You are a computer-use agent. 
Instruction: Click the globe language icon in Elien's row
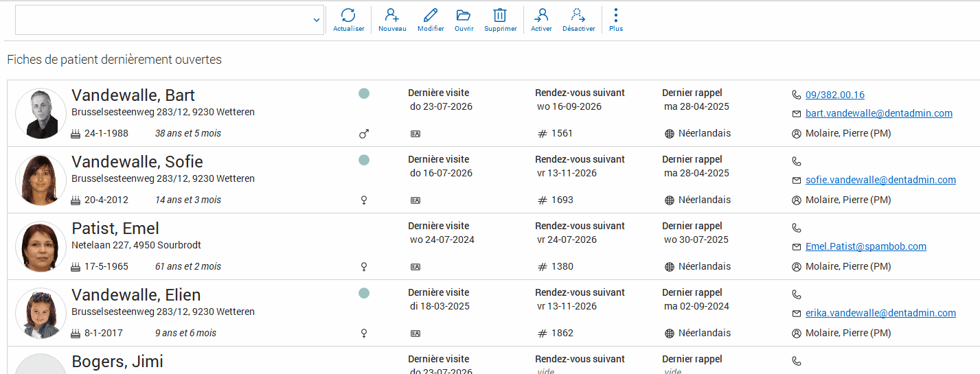click(x=670, y=334)
